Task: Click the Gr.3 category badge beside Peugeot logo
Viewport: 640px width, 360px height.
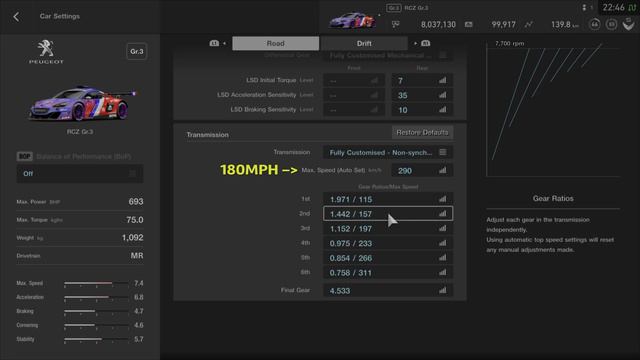Action: [137, 51]
